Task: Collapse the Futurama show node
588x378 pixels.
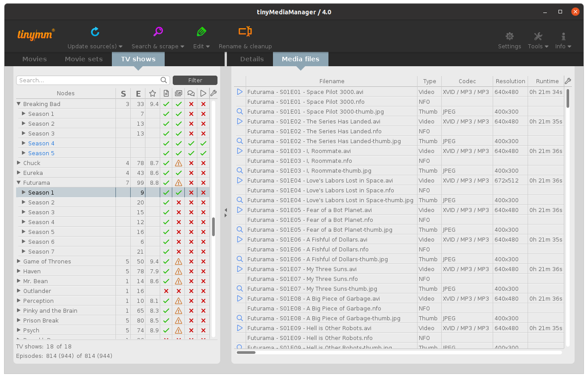Action: (x=19, y=183)
